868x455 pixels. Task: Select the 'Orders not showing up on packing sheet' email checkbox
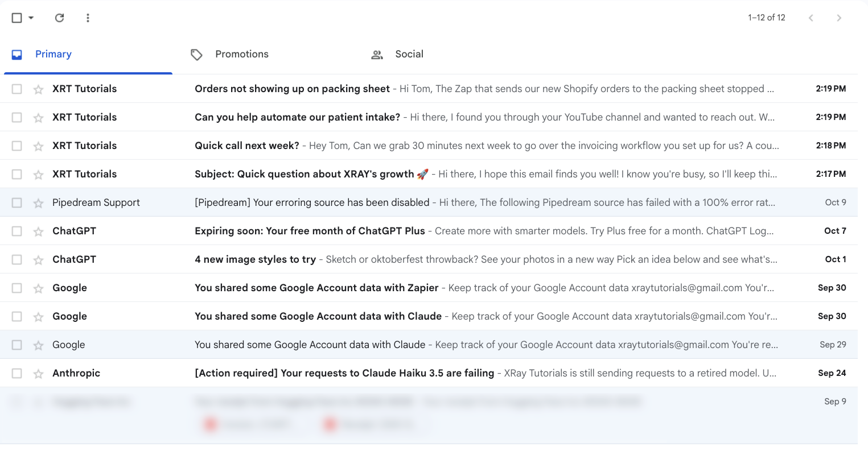pos(17,89)
